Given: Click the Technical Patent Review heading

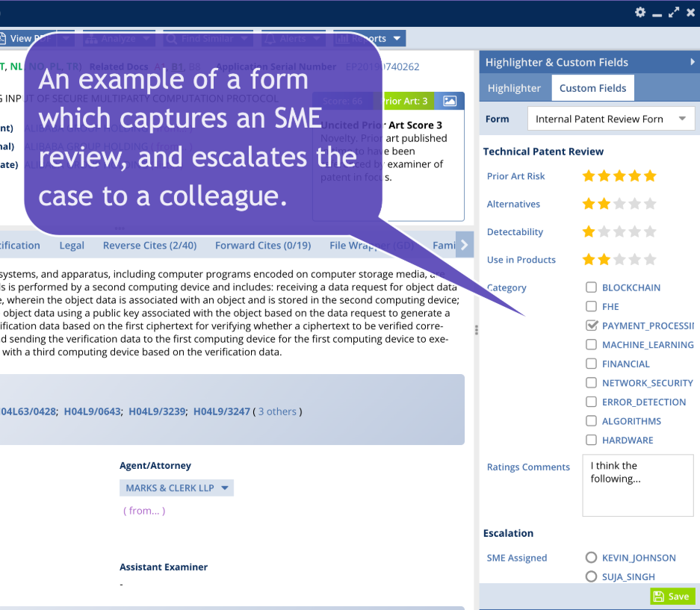Looking at the screenshot, I should 543,152.
